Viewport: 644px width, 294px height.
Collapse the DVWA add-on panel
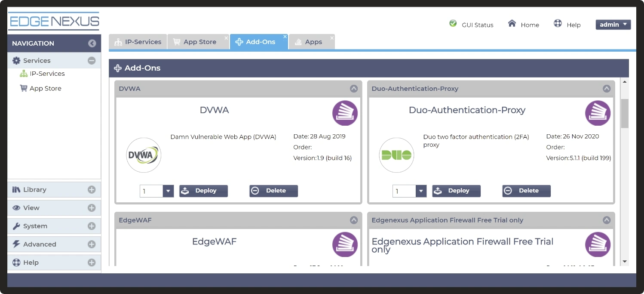pos(354,89)
